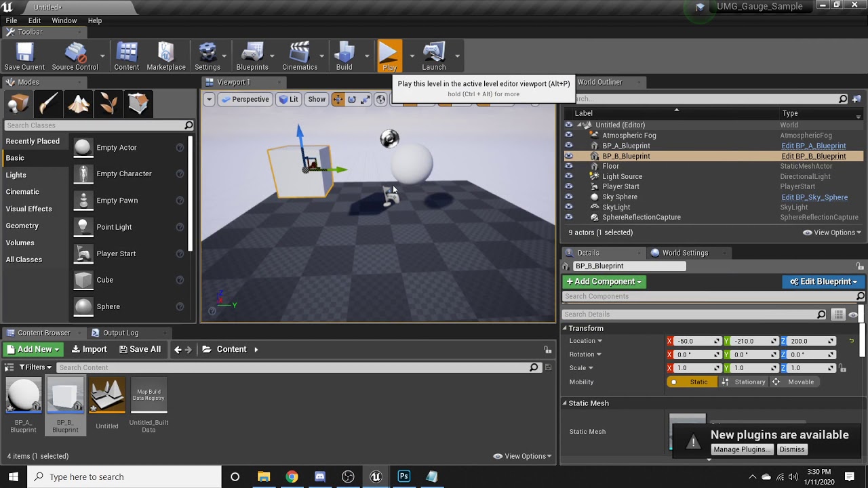Open World Outliner View Options
Image resolution: width=868 pixels, height=488 pixels.
click(x=832, y=232)
